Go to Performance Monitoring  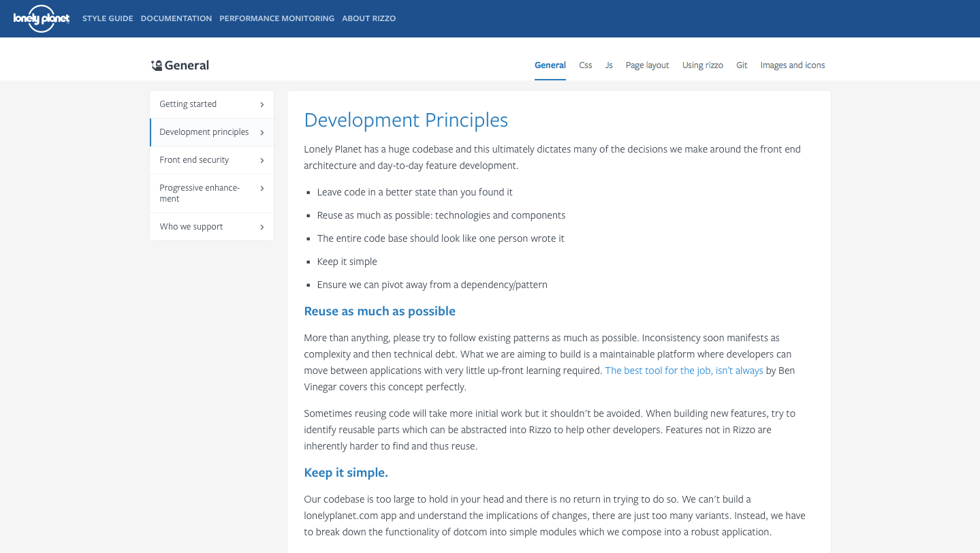(x=276, y=18)
